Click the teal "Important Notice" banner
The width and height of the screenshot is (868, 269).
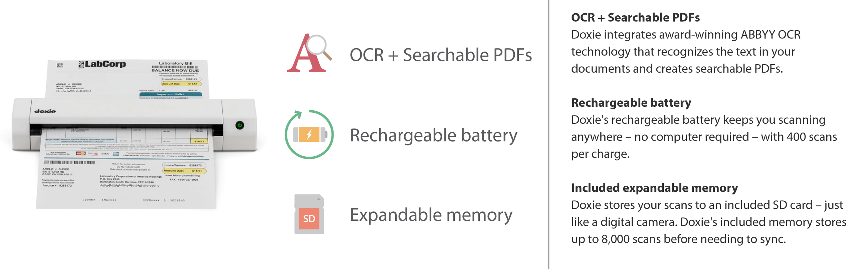(171, 94)
